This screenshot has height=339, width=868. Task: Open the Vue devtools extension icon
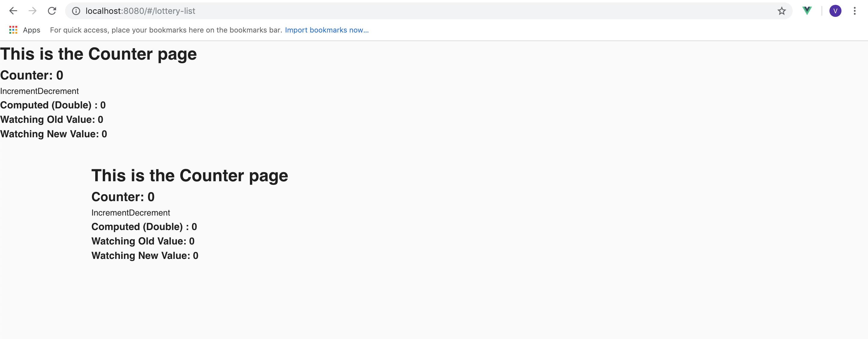807,11
